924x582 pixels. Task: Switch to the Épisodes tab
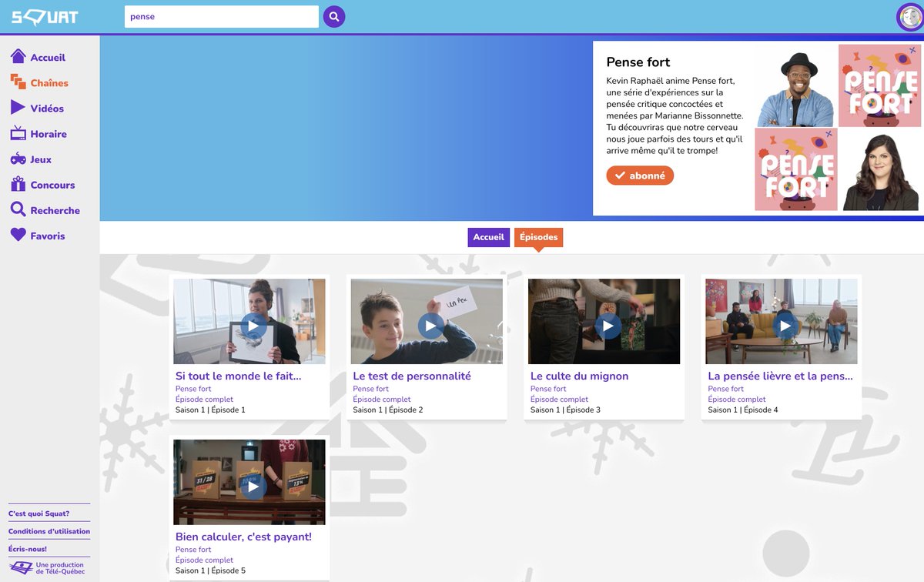pyautogui.click(x=538, y=237)
